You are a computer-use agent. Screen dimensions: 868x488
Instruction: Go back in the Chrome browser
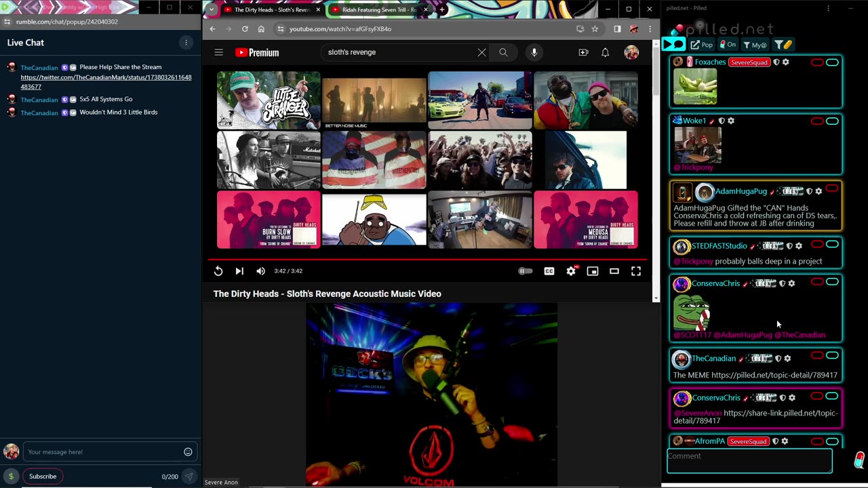[x=212, y=29]
